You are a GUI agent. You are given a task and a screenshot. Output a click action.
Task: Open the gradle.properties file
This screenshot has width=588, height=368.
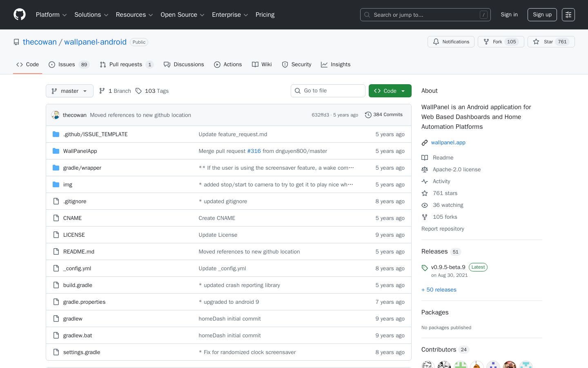pyautogui.click(x=85, y=302)
